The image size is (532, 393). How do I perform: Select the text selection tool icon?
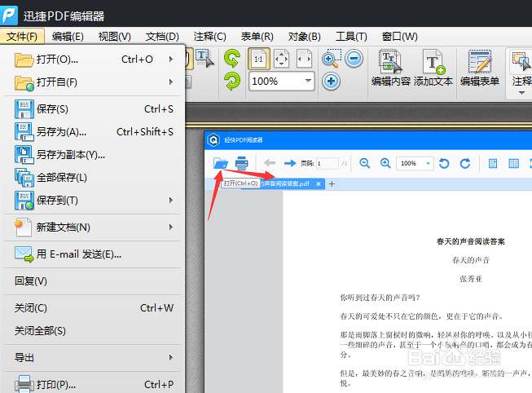pyautogui.click(x=205, y=59)
